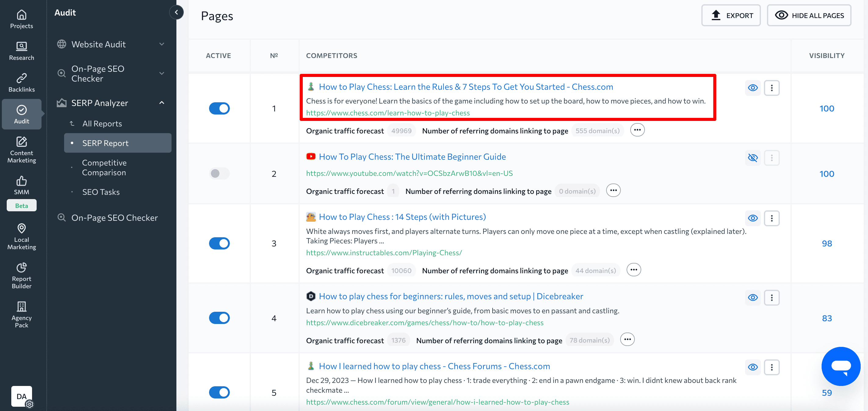Toggle active switch for result 4

219,318
